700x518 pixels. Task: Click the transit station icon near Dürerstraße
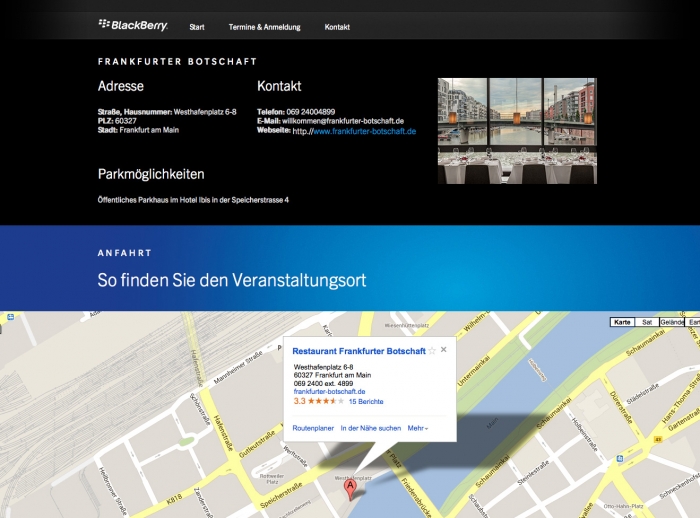click(x=620, y=459)
